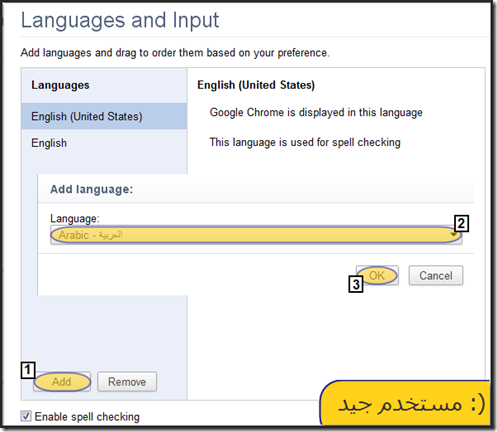Click the This language is used for spell checking text
This screenshot has width=497, height=432.
305,142
